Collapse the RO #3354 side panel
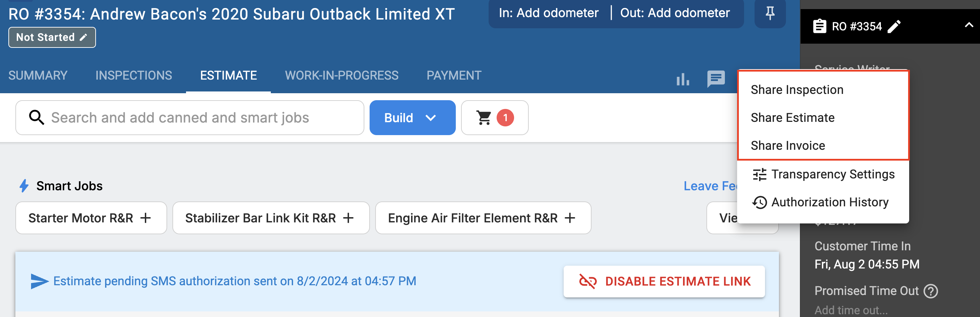This screenshot has height=317, width=980. click(968, 25)
